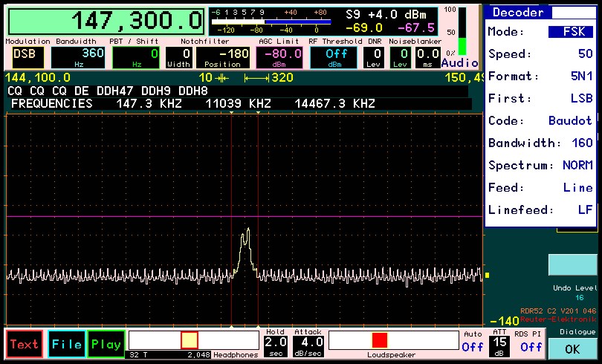This screenshot has height=364, width=602.
Task: Select the -69.0 yellow level reading
Action: (364, 28)
